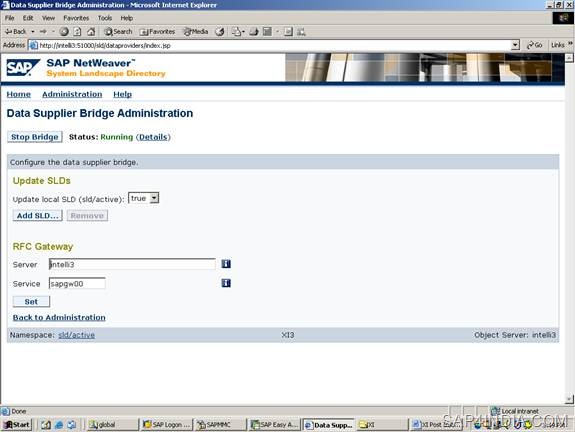Follow the Back to Administration link

click(x=59, y=318)
